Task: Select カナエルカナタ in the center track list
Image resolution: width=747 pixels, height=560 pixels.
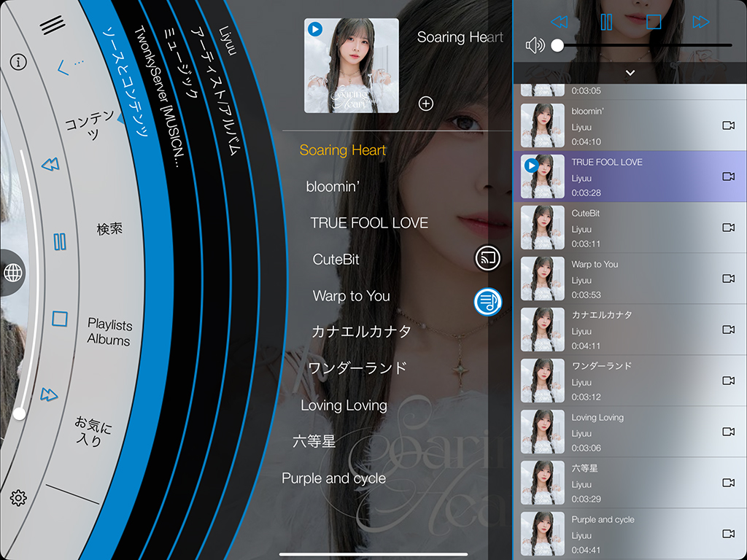Action: click(x=361, y=332)
